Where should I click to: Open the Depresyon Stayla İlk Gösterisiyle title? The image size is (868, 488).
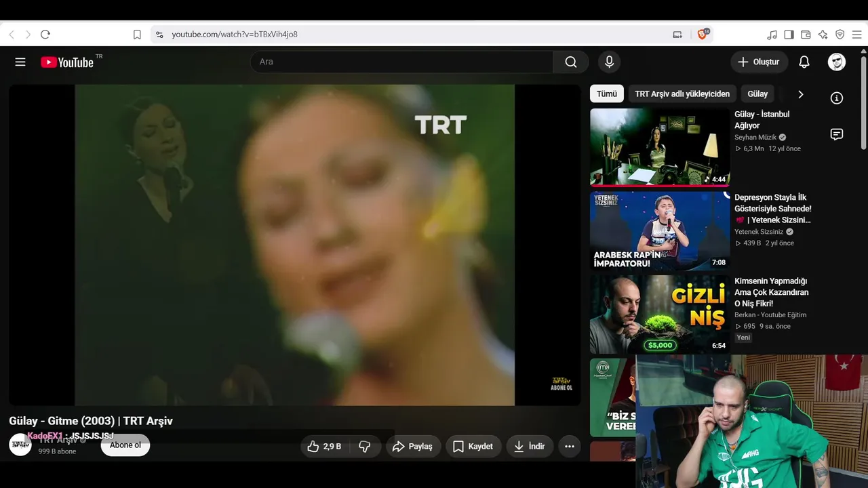click(x=773, y=209)
